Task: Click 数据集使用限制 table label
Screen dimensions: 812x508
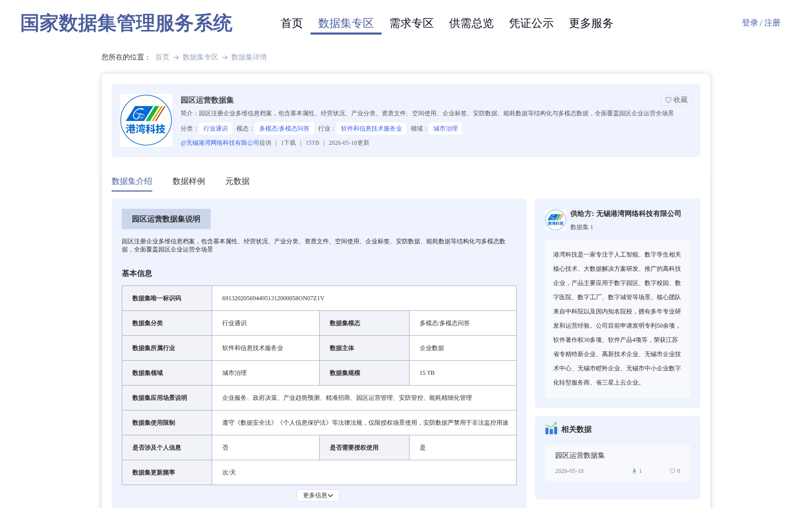Action: [154, 423]
